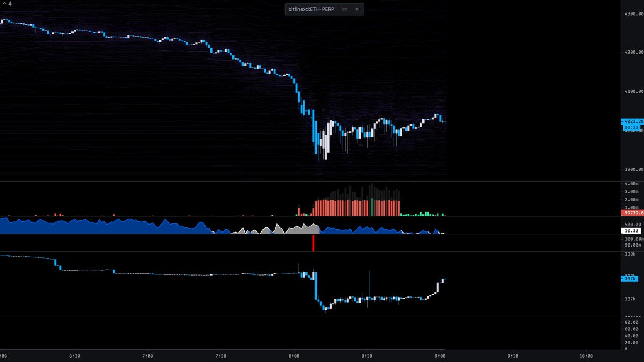Click the 60.00 bottom pane axis tick
Screen dimensions: 644x362
tap(632, 329)
